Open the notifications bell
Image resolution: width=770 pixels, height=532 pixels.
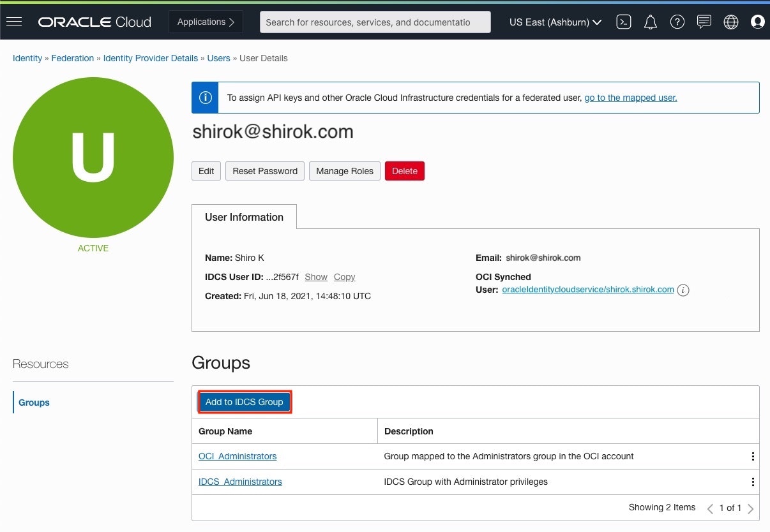click(651, 22)
